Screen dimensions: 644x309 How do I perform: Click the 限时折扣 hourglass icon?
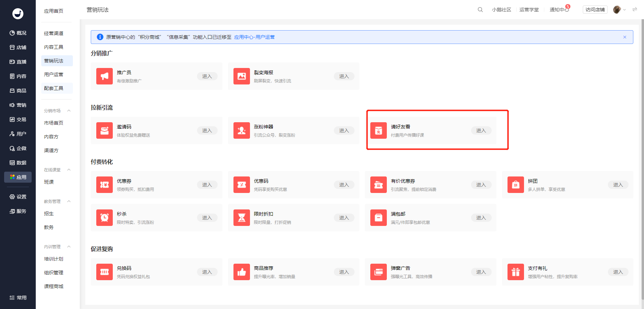click(242, 218)
